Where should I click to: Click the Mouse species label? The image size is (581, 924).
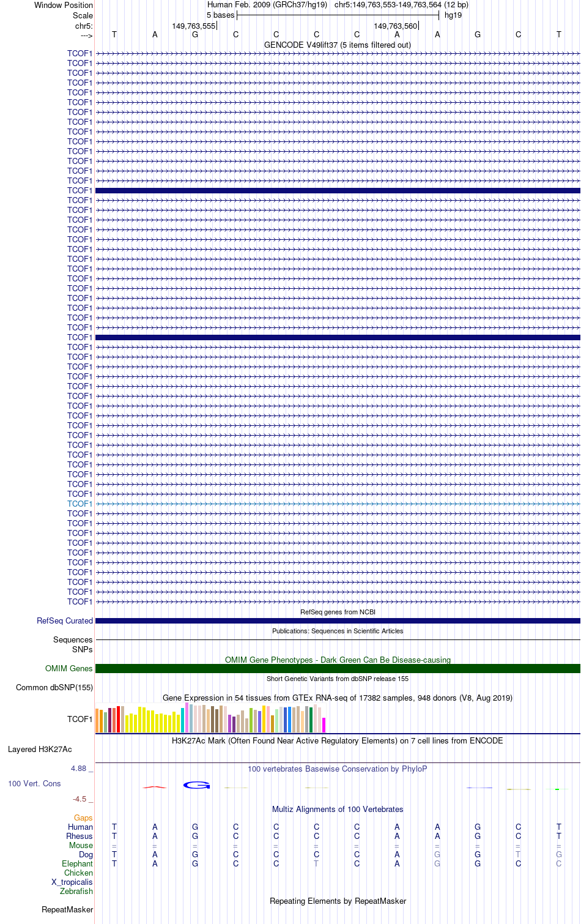(x=81, y=845)
